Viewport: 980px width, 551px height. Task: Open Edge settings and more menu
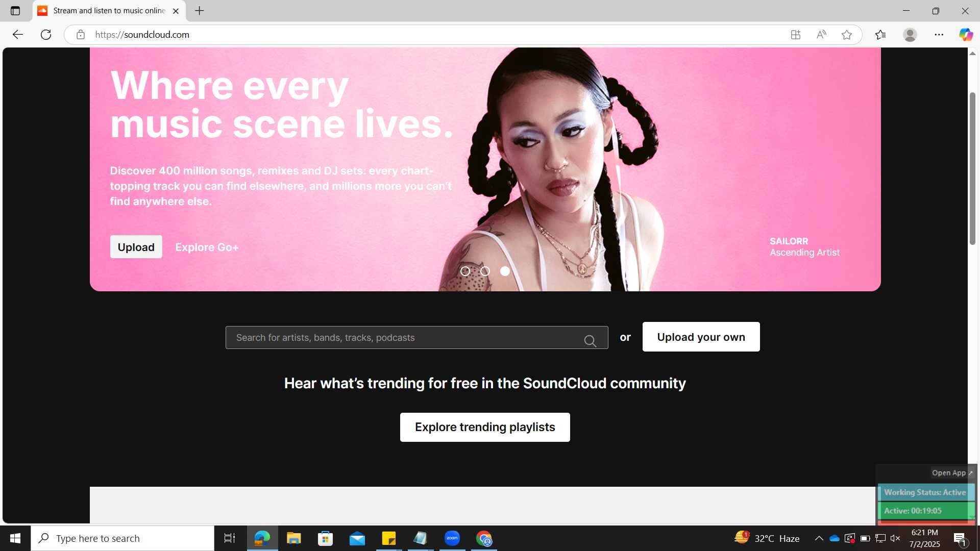click(x=939, y=35)
